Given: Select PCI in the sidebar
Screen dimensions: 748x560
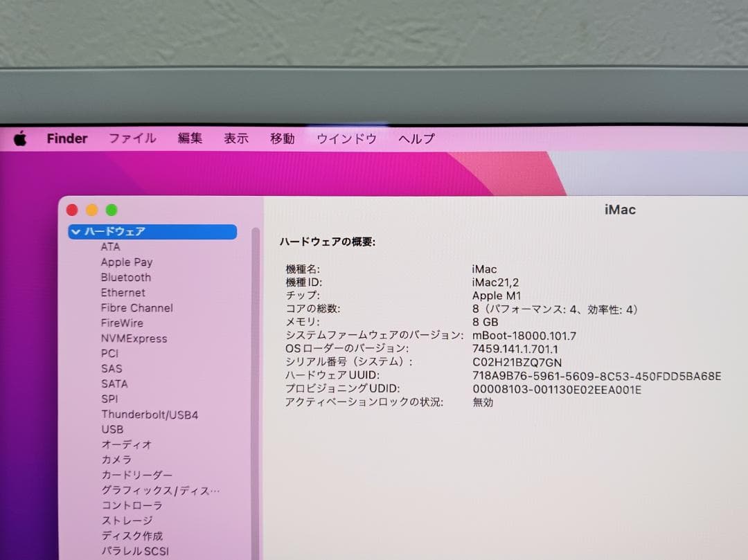Looking at the screenshot, I should (x=109, y=354).
